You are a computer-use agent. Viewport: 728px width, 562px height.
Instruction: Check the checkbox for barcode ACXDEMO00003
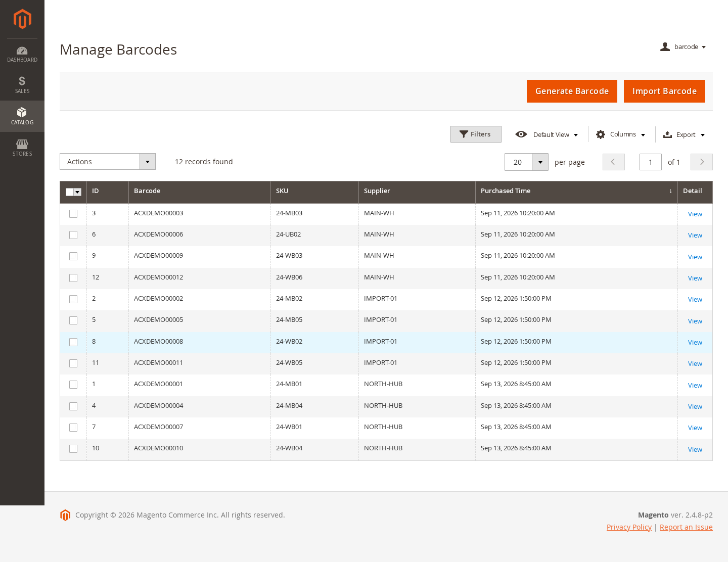73,214
